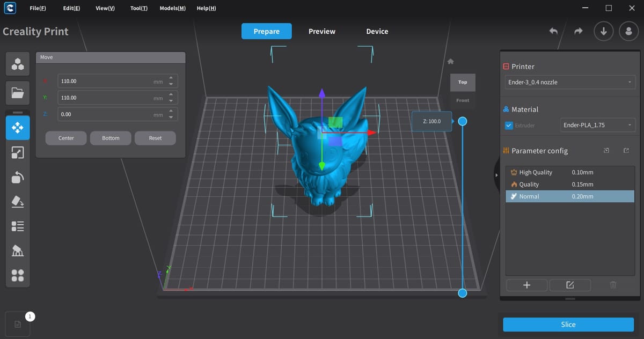
Task: Click the Y position input field
Action: point(118,98)
